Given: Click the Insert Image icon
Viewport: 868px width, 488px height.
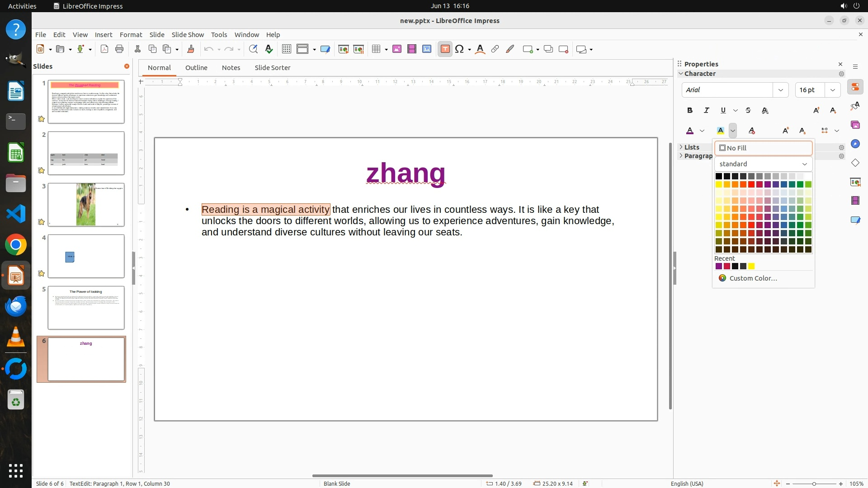Looking at the screenshot, I should [397, 49].
